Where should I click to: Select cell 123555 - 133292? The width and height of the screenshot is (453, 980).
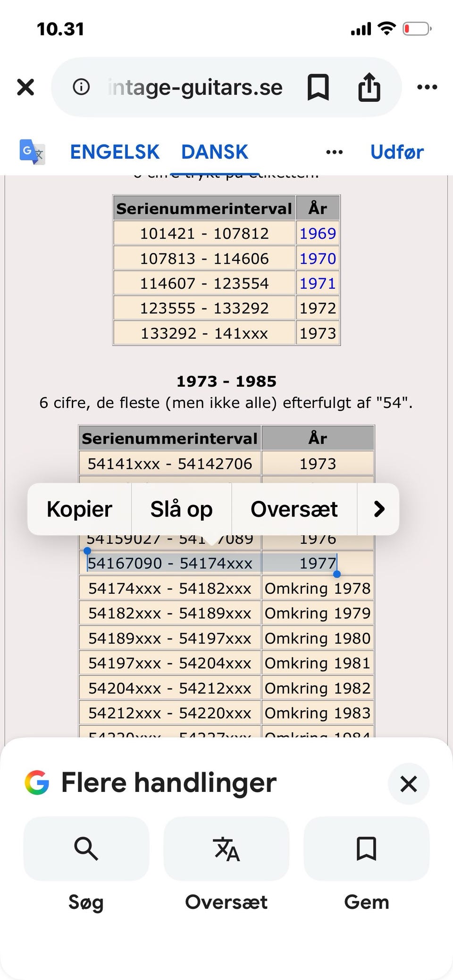pyautogui.click(x=204, y=308)
